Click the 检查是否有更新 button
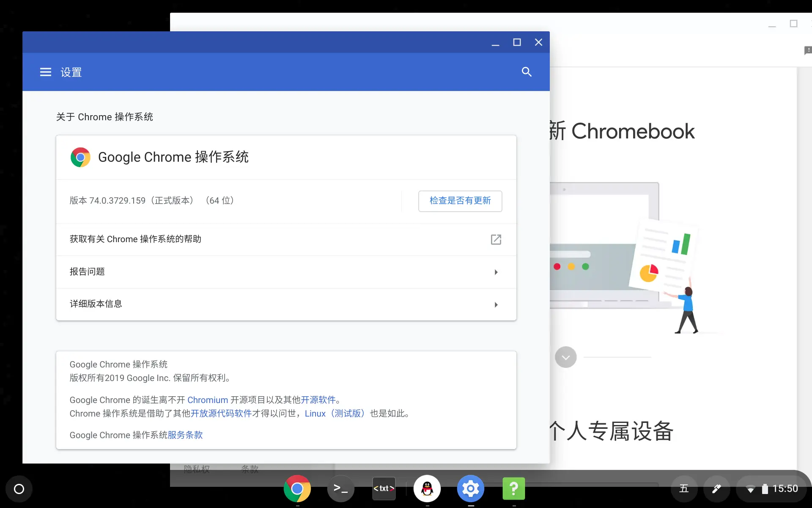Screen dimensions: 812x508 pos(460,201)
